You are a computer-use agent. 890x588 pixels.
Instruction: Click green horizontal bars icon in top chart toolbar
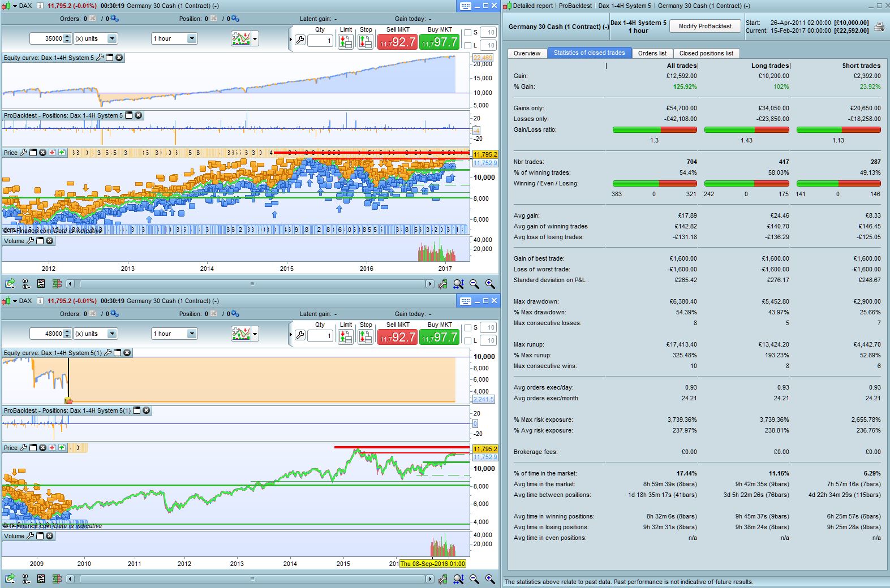[57, 284]
